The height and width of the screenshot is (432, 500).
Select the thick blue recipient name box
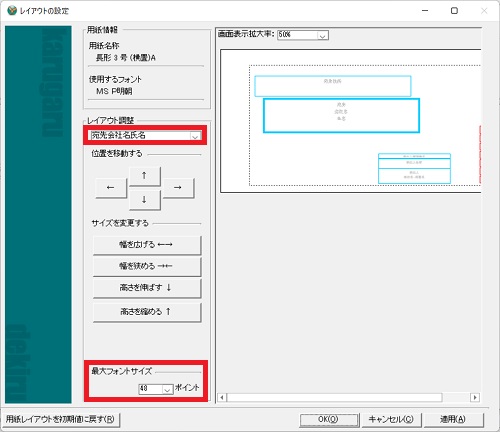click(341, 116)
